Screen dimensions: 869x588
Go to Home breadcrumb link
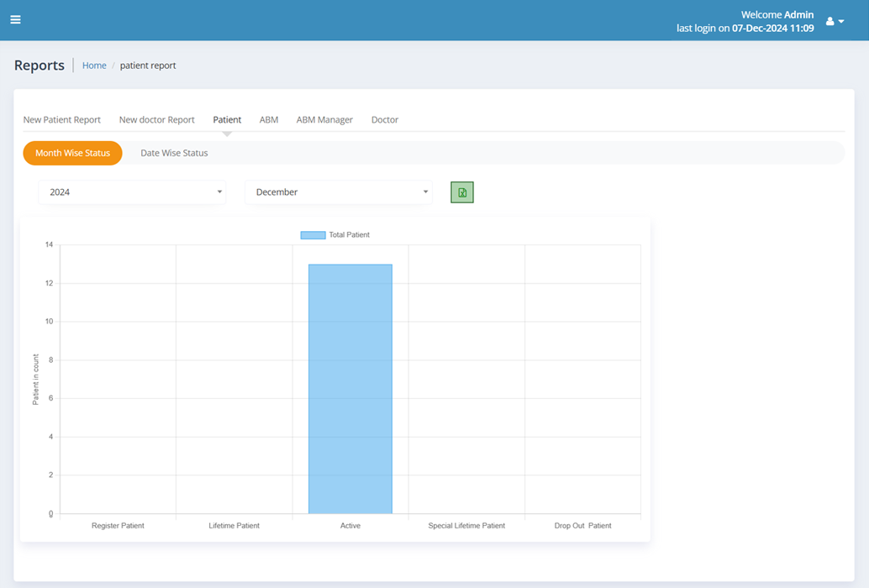(x=94, y=66)
